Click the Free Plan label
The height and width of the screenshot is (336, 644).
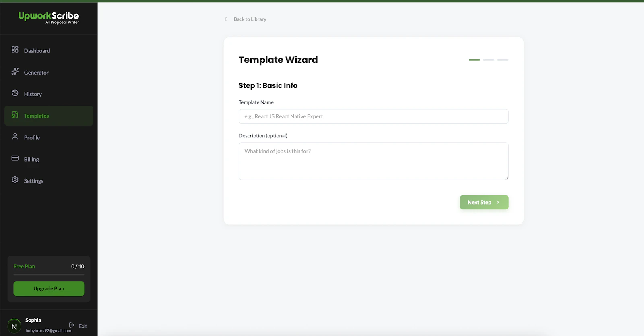click(24, 266)
